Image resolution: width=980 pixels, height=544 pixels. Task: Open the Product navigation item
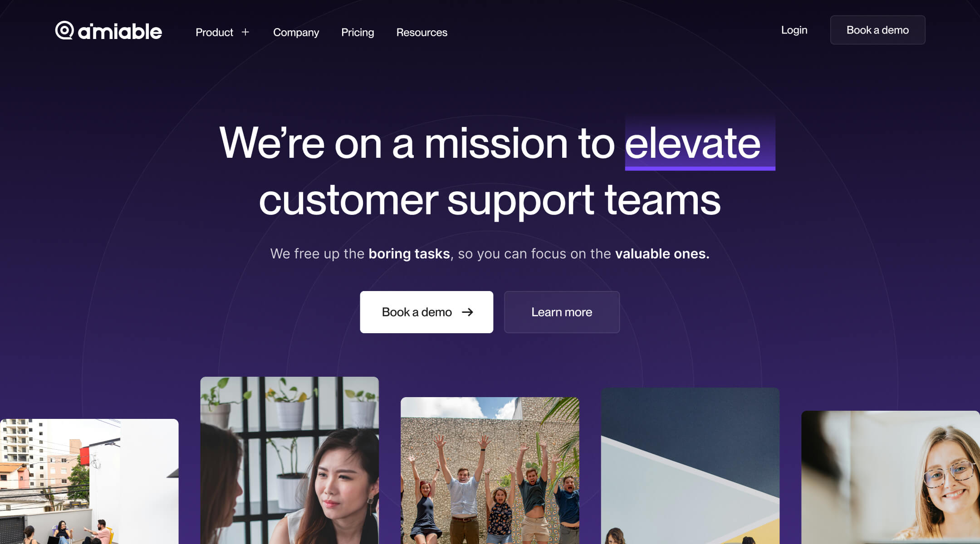coord(214,32)
